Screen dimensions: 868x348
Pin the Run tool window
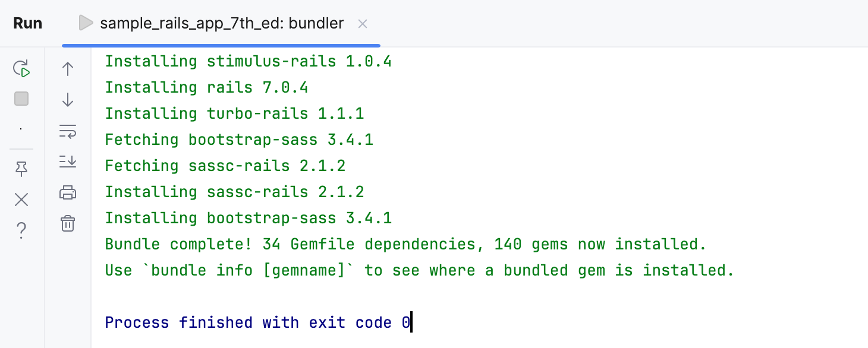click(x=21, y=169)
